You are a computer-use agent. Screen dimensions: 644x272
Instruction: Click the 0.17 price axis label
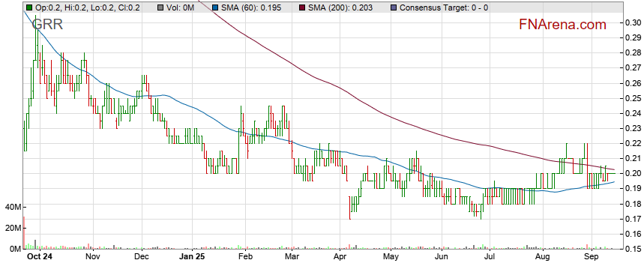[634, 219]
